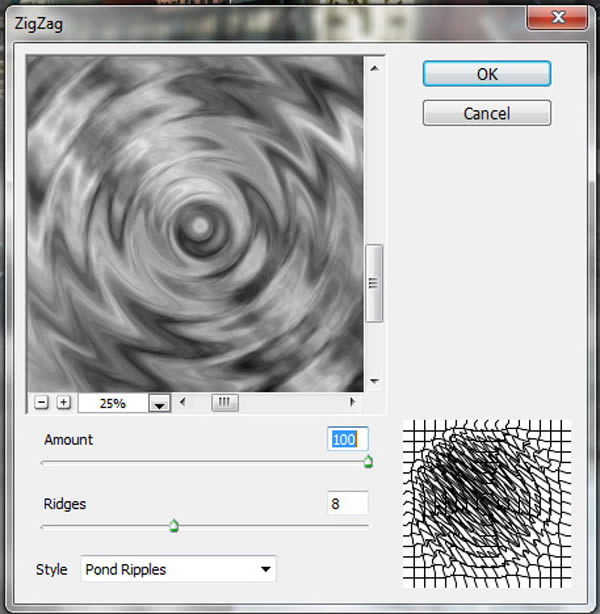Viewport: 600px width, 614px height.
Task: Click the Amount value field
Action: (x=348, y=439)
